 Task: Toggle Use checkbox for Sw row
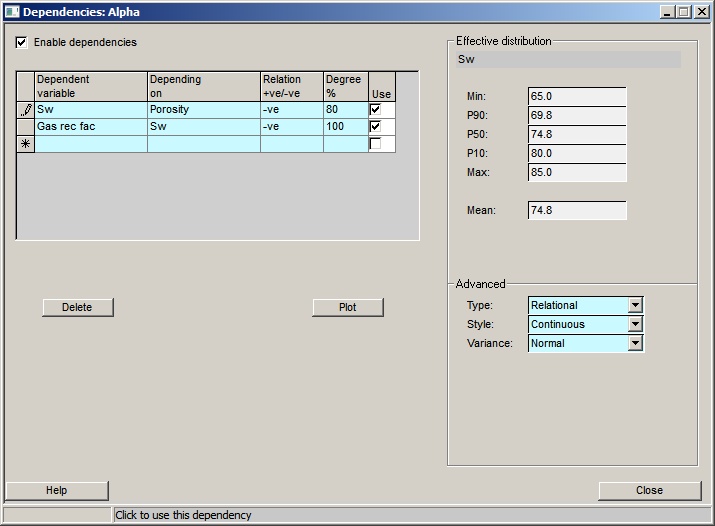[375, 110]
